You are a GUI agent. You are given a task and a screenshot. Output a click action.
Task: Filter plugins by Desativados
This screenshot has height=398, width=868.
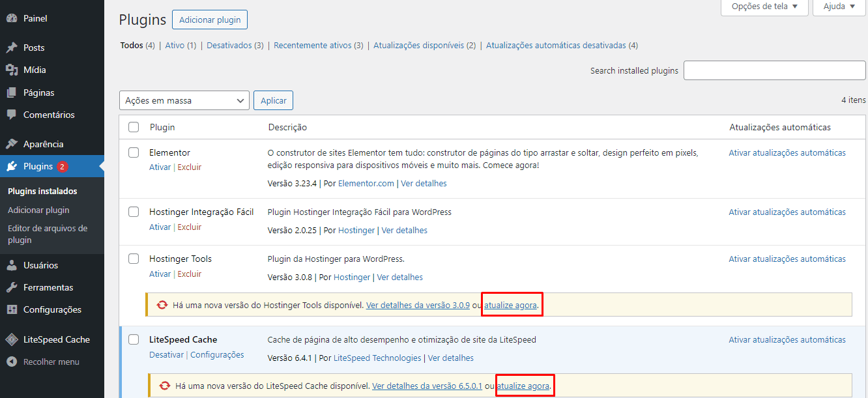coord(229,46)
